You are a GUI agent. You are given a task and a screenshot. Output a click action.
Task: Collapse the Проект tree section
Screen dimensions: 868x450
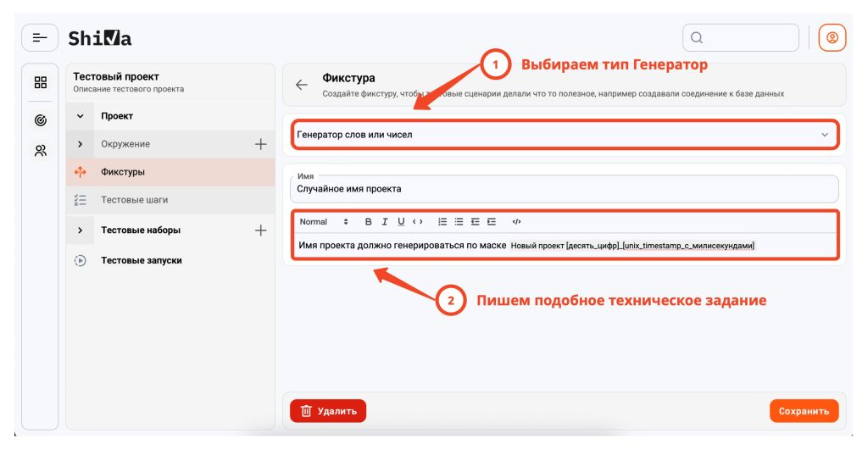81,116
